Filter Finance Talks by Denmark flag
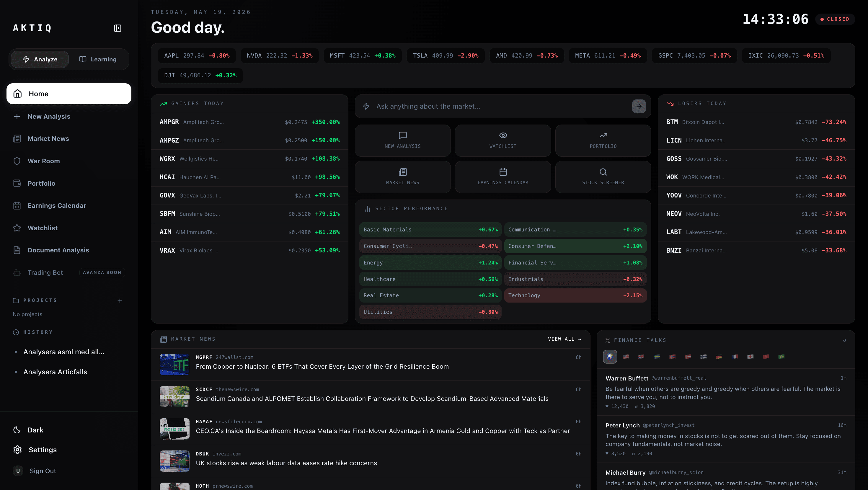 click(x=688, y=357)
